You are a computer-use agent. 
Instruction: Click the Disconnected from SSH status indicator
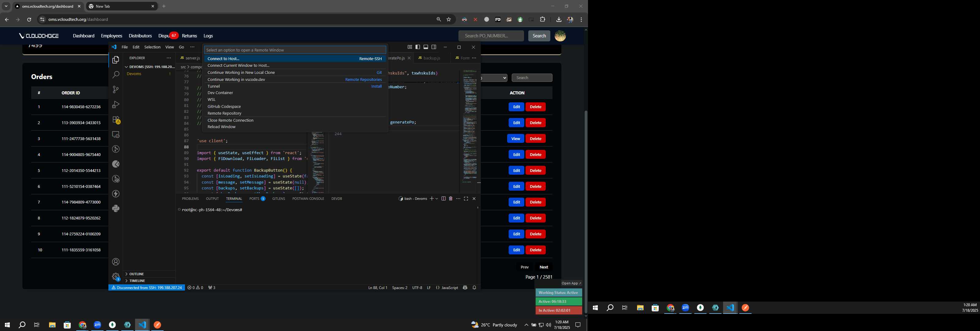(x=147, y=287)
